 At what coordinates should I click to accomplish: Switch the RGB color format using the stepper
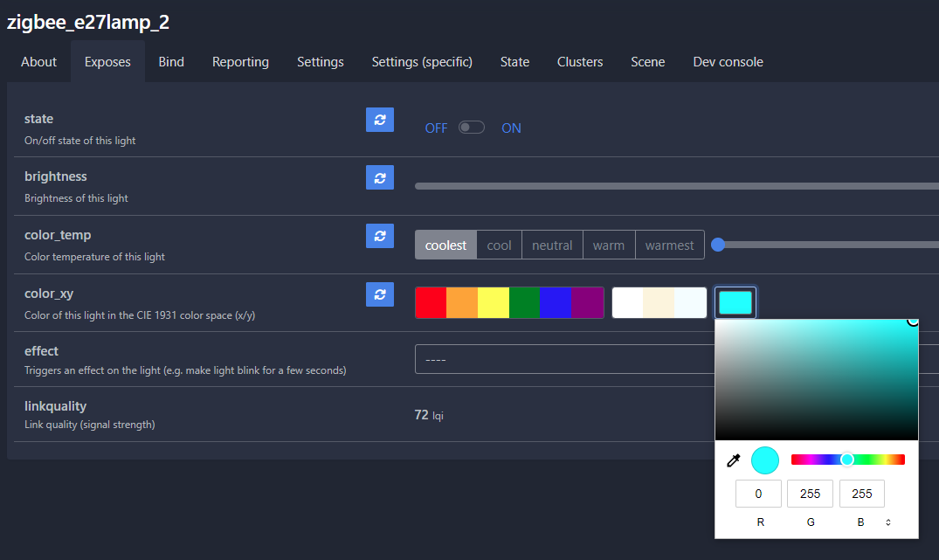pos(887,521)
